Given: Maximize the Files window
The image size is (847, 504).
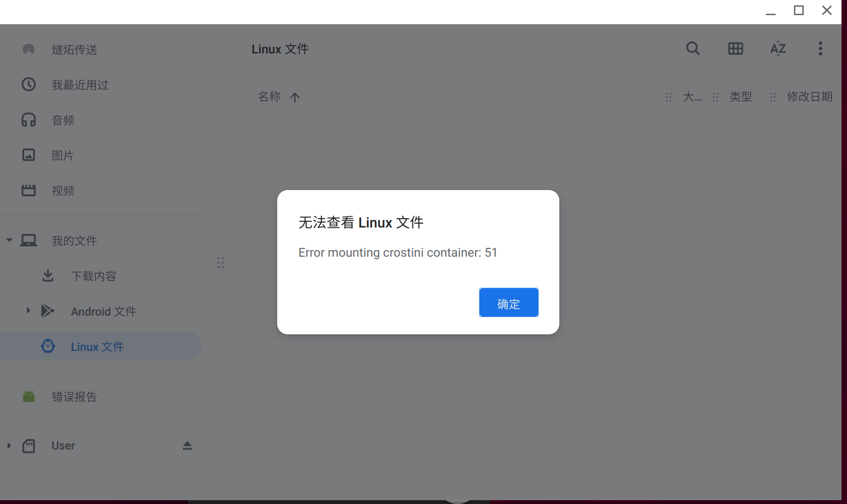Looking at the screenshot, I should [x=799, y=10].
